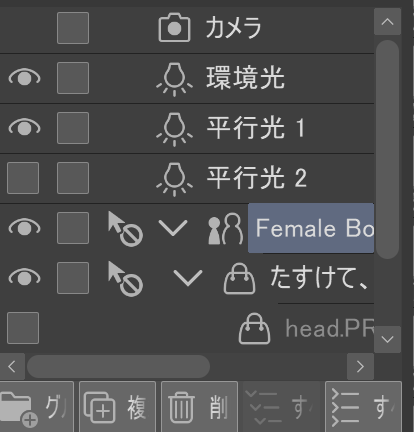
Task: Click the camera icon in カメラ row
Action: pos(174,28)
